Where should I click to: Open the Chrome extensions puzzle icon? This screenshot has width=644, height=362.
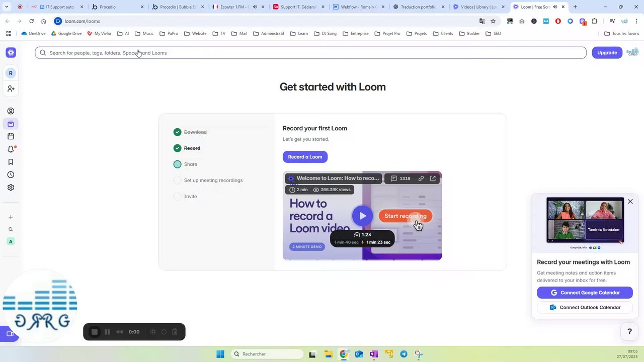pyautogui.click(x=595, y=21)
